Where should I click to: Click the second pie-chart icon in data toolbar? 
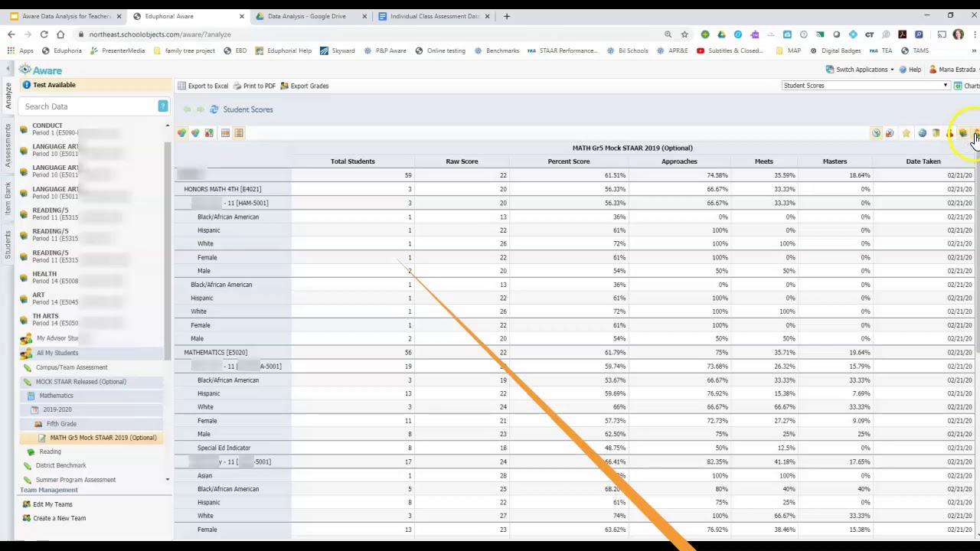(x=196, y=133)
